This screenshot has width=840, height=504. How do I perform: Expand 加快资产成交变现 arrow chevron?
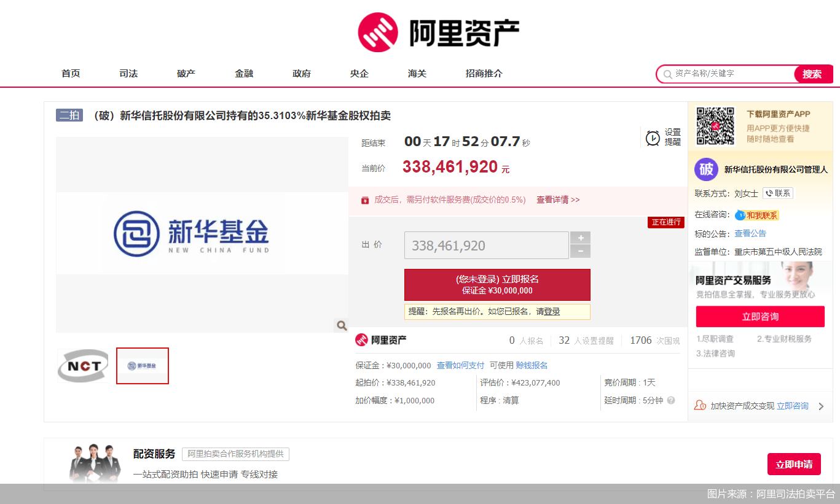821,406
